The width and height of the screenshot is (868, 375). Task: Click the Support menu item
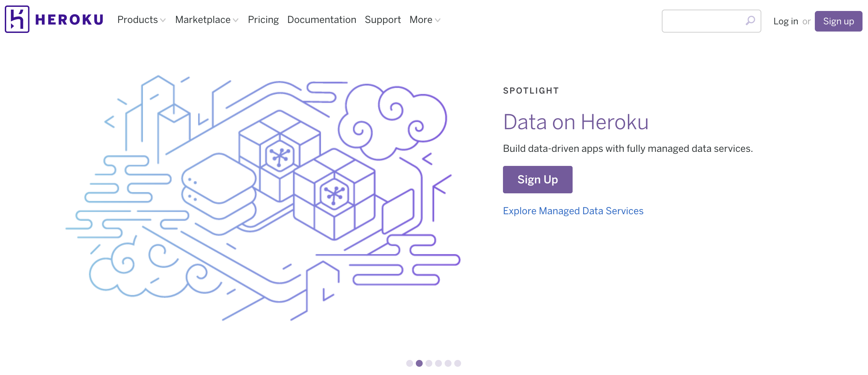pos(383,20)
